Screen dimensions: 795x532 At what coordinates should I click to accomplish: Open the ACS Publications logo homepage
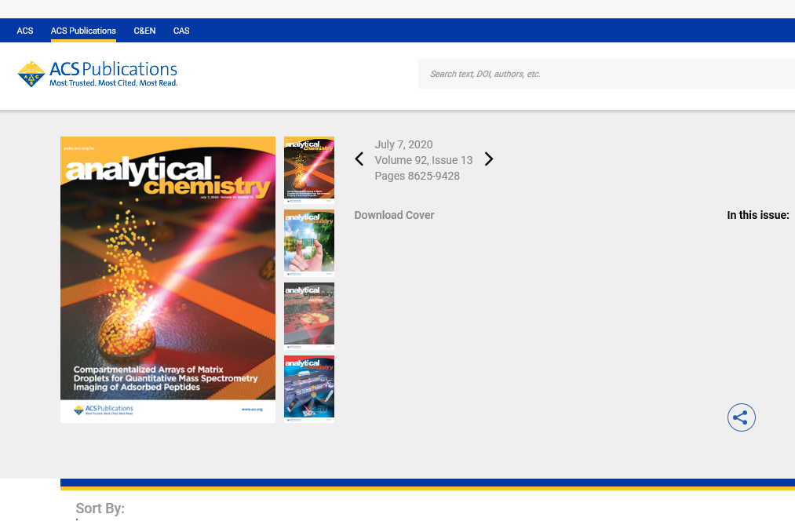(x=97, y=74)
